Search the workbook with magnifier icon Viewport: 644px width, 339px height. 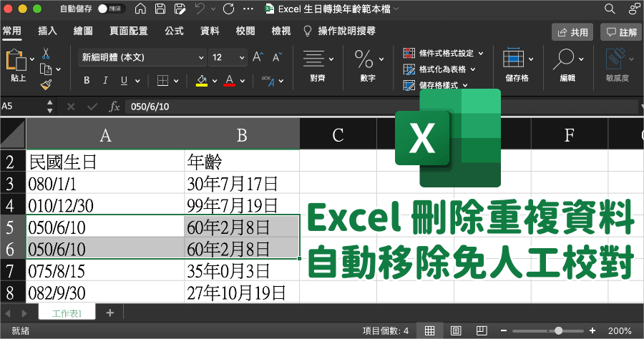coord(610,9)
